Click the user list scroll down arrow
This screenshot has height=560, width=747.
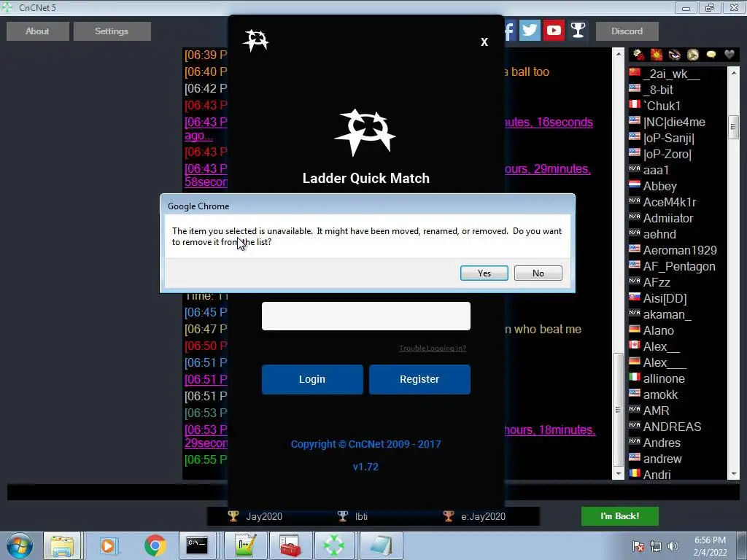(x=734, y=474)
